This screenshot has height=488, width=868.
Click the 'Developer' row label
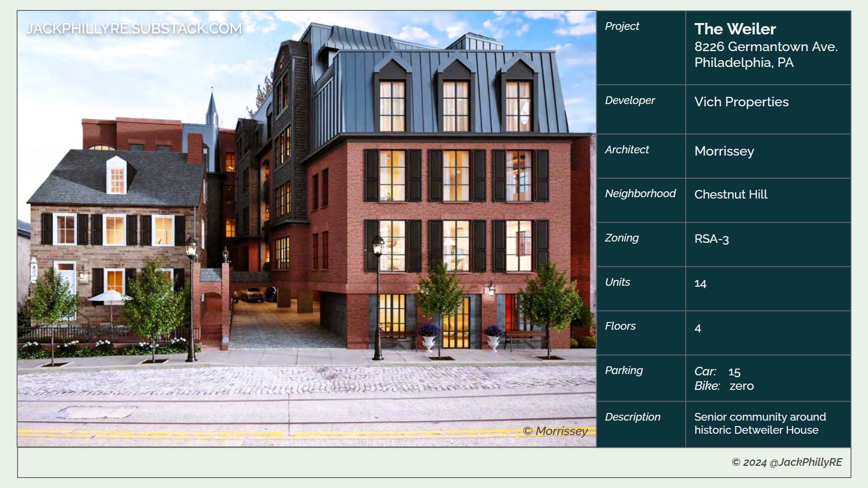click(x=630, y=100)
